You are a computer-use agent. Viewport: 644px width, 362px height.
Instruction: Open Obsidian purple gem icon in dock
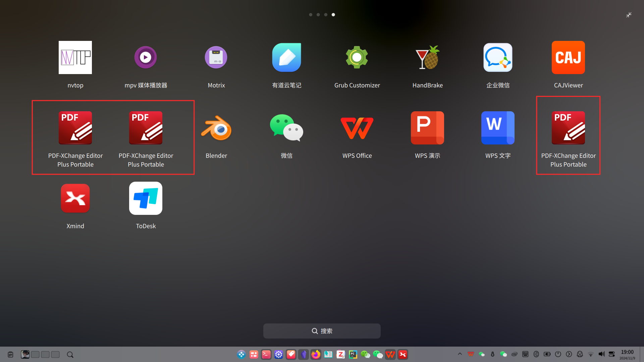click(304, 354)
